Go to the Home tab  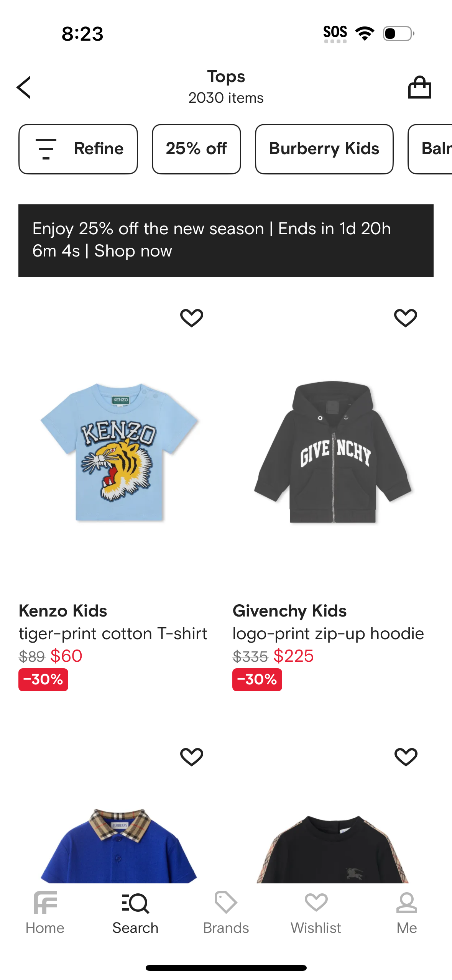pyautogui.click(x=45, y=913)
